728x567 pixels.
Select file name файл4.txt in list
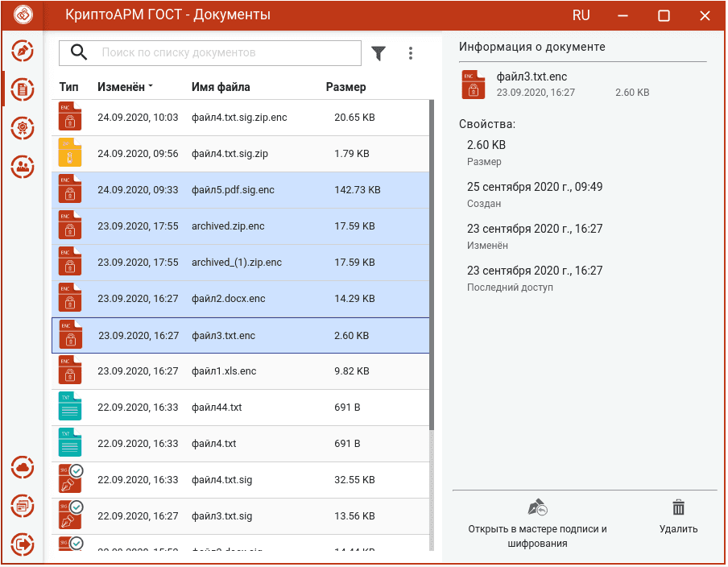(214, 444)
